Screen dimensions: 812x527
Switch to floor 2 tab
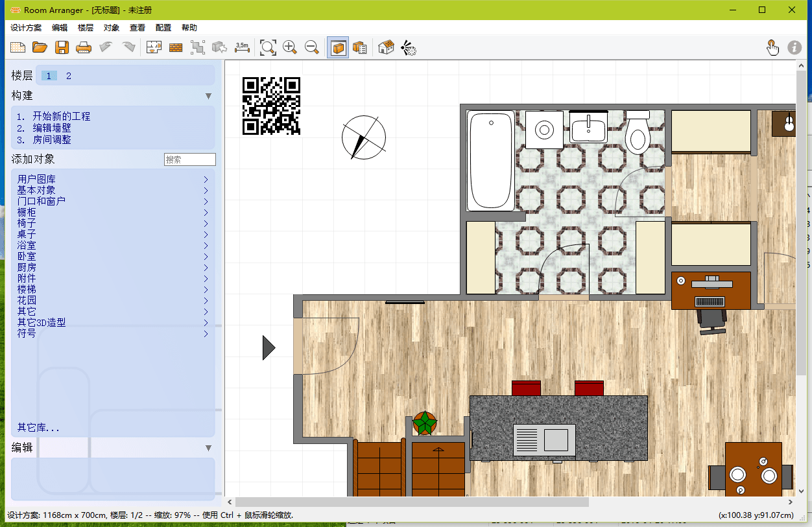[x=69, y=76]
